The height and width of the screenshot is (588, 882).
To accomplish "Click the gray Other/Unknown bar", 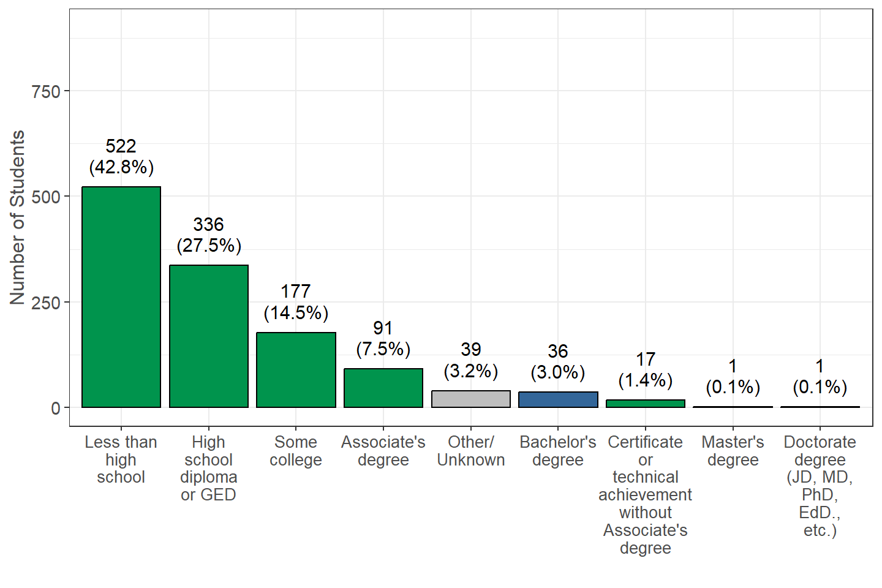I will click(471, 399).
